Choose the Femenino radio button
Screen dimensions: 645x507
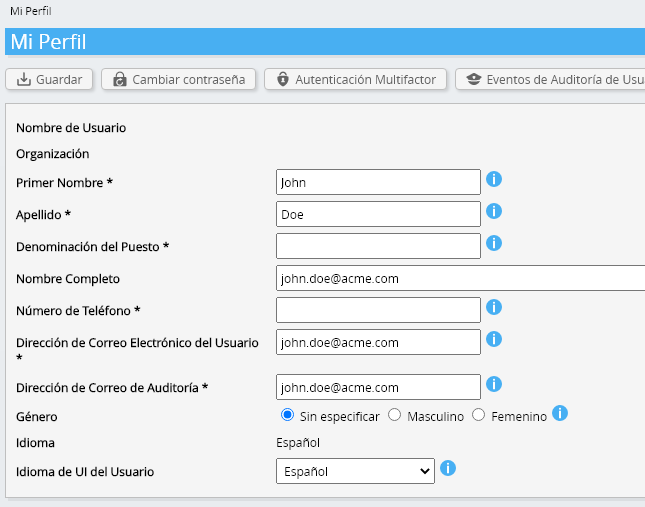[x=478, y=415]
